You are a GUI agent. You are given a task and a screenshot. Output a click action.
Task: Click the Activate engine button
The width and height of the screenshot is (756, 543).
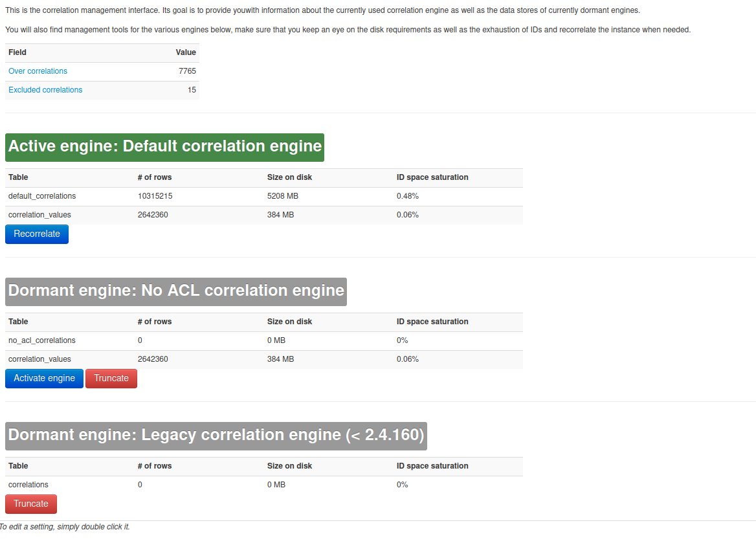point(45,378)
